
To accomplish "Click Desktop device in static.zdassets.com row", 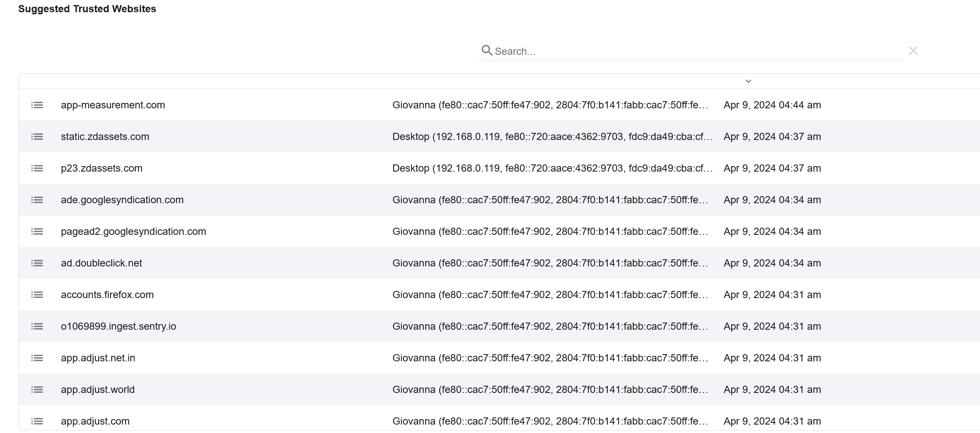I will tap(552, 137).
